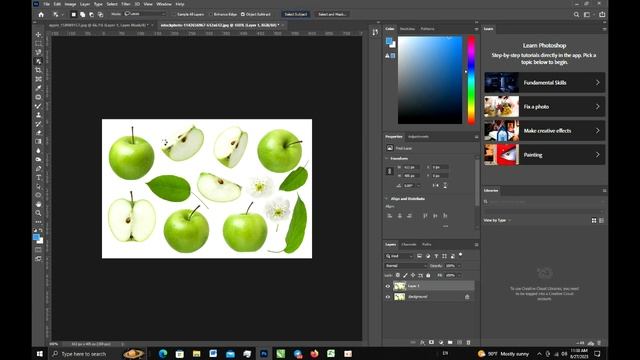Click the Add layer mask icon
The height and width of the screenshot is (360, 640).
tap(431, 342)
